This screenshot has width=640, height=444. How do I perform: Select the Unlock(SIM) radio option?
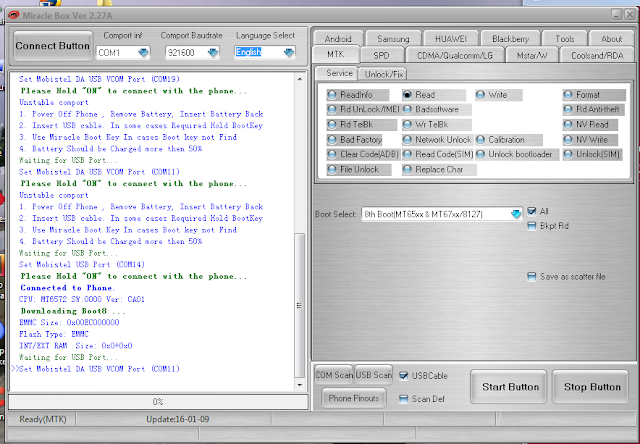[593, 154]
